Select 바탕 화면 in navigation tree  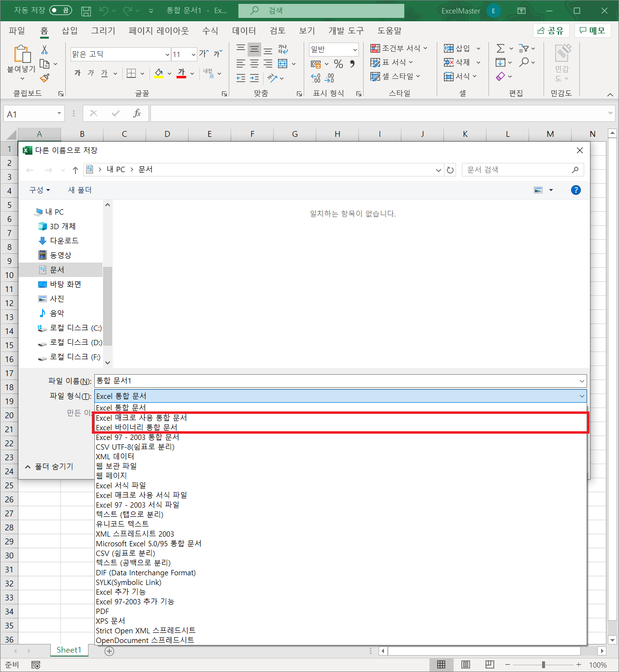tap(65, 284)
